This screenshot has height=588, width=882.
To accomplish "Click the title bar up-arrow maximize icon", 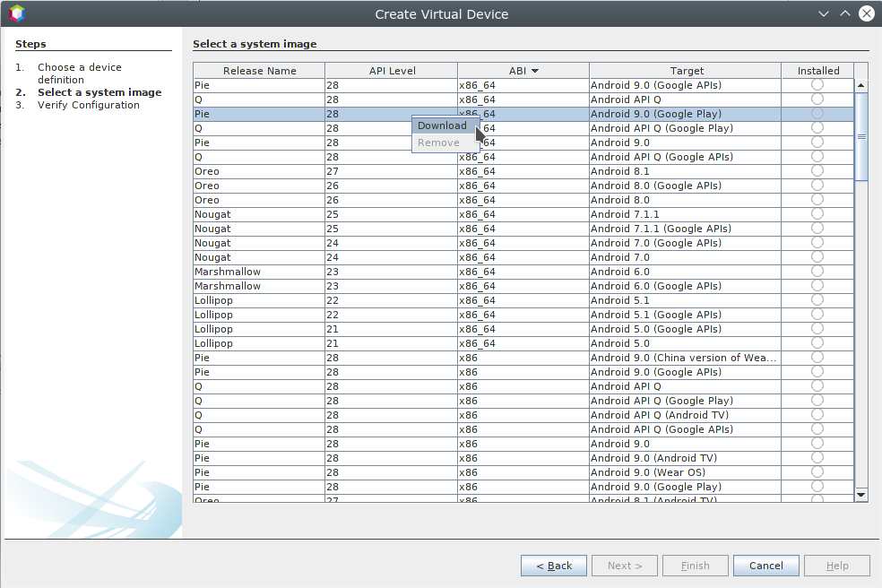I will [x=844, y=13].
